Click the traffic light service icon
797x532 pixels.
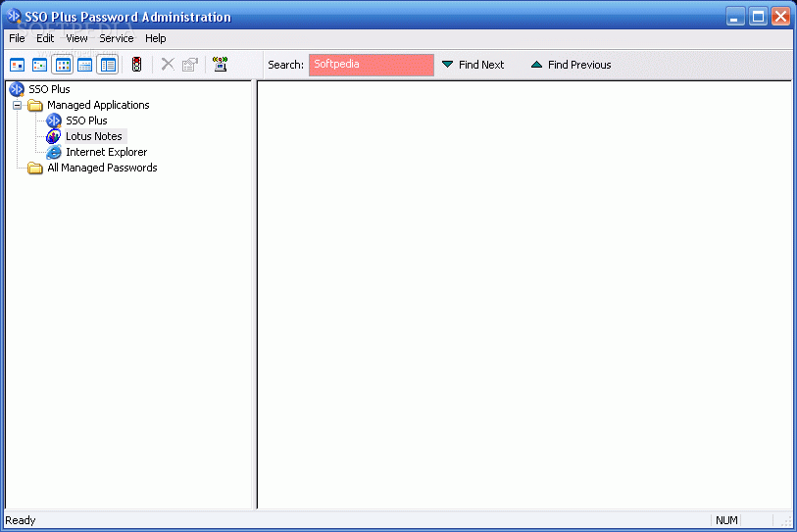pos(136,64)
